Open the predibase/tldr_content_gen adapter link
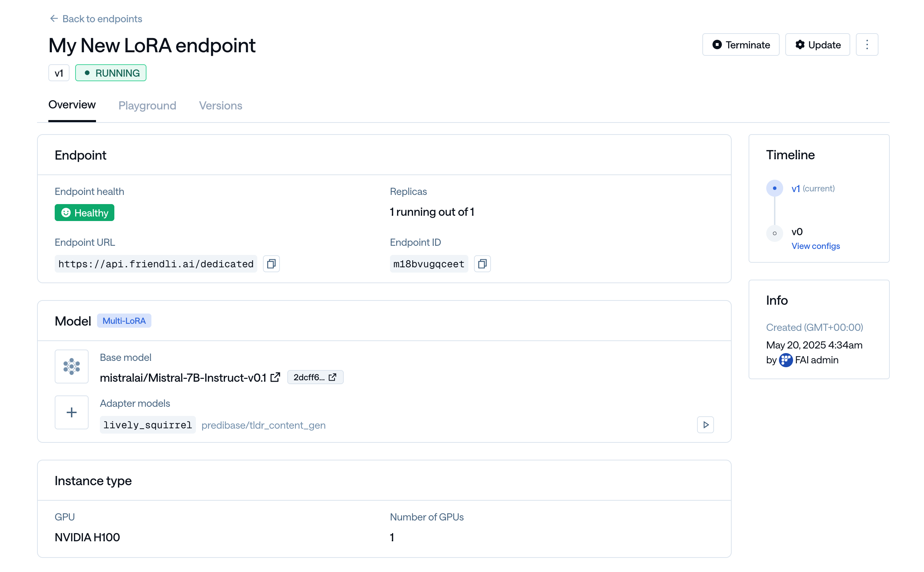The image size is (924, 572). coord(263,425)
